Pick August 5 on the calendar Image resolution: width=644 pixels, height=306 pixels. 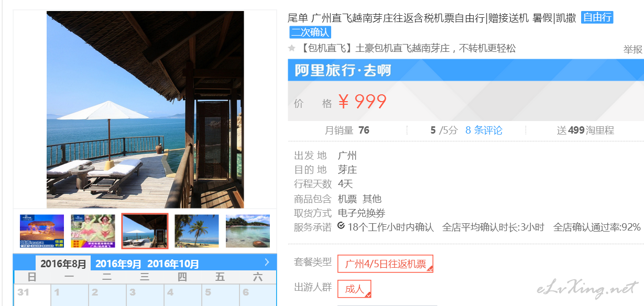click(220, 295)
